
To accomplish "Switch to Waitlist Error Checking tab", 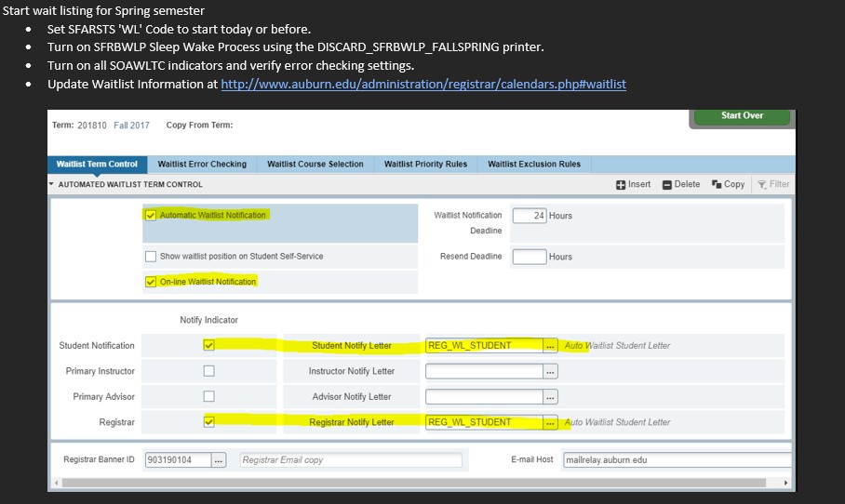I will [202, 165].
